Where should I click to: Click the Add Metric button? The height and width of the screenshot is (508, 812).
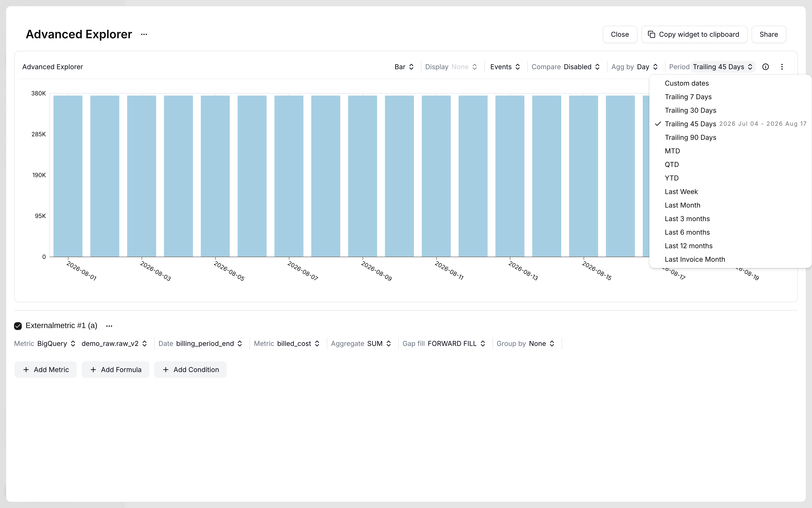tap(46, 370)
